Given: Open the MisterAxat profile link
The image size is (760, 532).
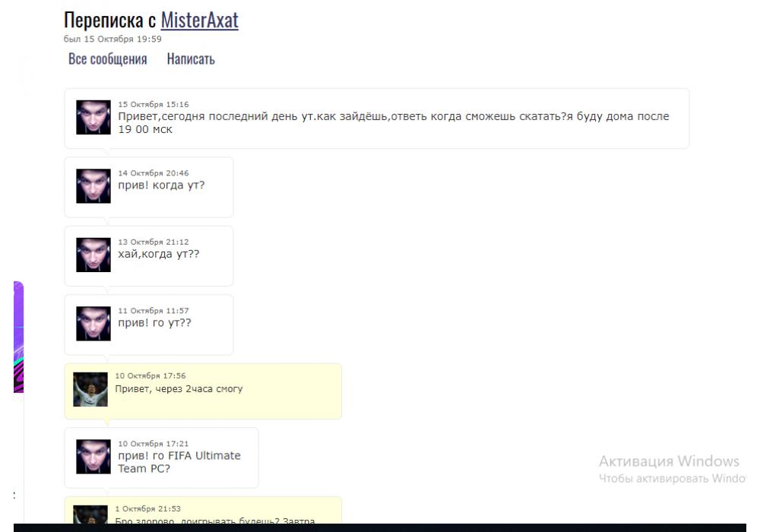Looking at the screenshot, I should [x=199, y=21].
